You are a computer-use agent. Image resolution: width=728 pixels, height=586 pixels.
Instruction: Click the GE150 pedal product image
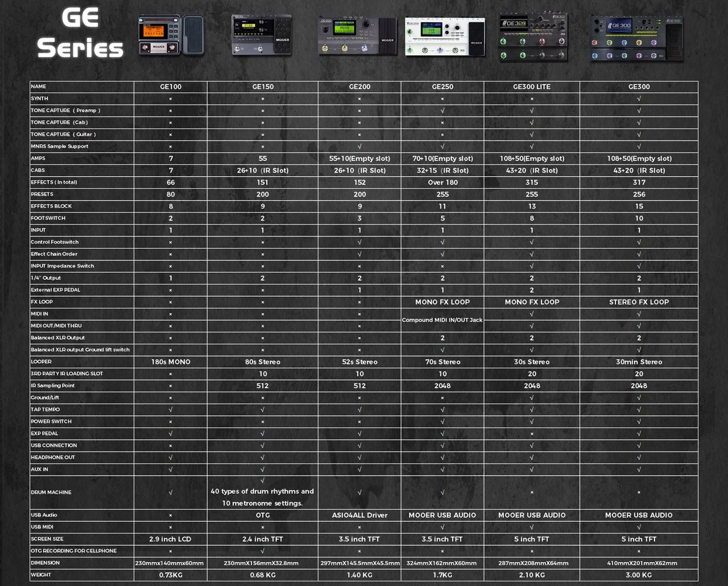pyautogui.click(x=262, y=35)
